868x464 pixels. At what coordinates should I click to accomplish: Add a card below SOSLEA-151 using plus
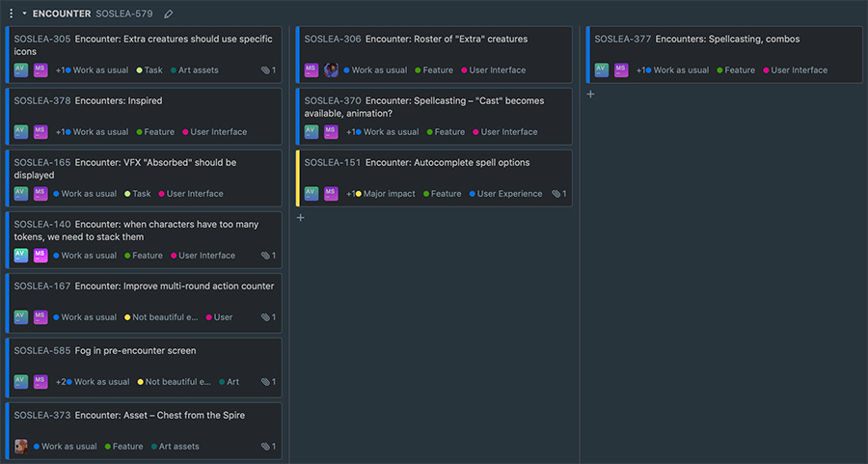tap(301, 218)
